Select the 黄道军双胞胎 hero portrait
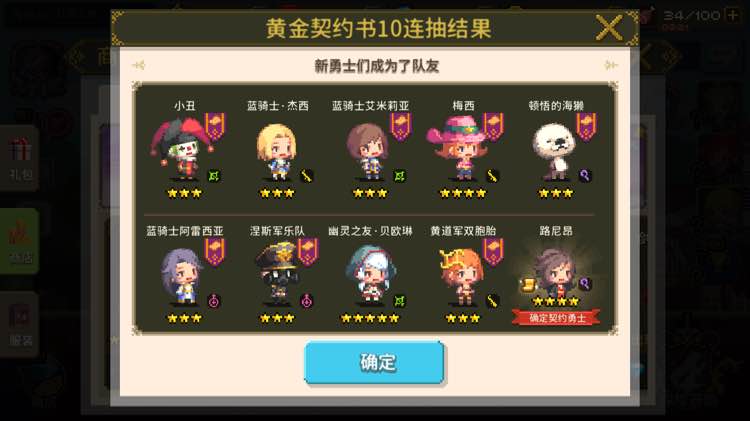The image size is (750, 421). [x=460, y=276]
